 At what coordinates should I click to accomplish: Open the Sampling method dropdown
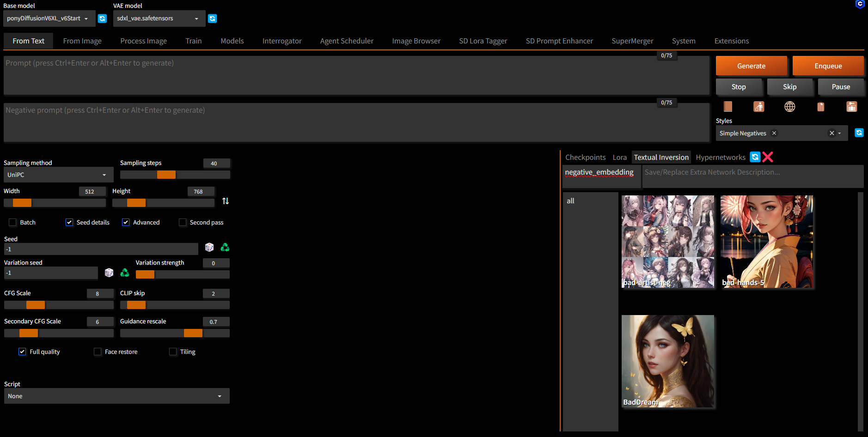[x=58, y=175]
